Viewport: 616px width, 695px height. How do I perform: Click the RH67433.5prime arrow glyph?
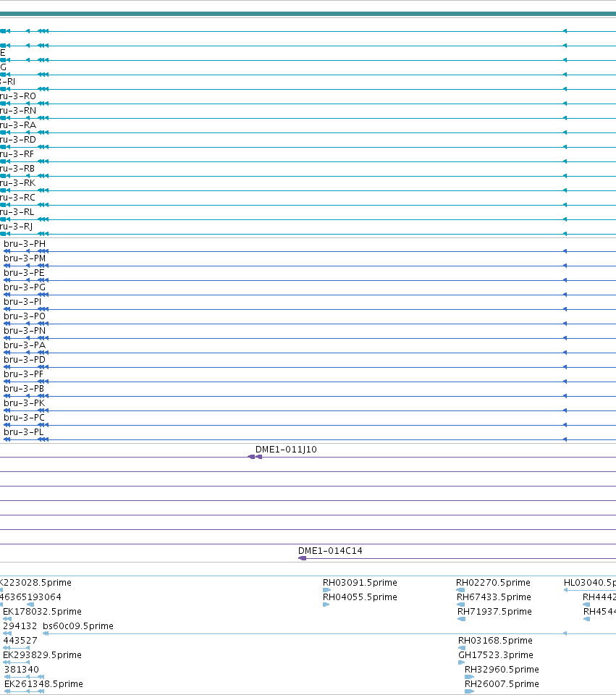pos(461,605)
